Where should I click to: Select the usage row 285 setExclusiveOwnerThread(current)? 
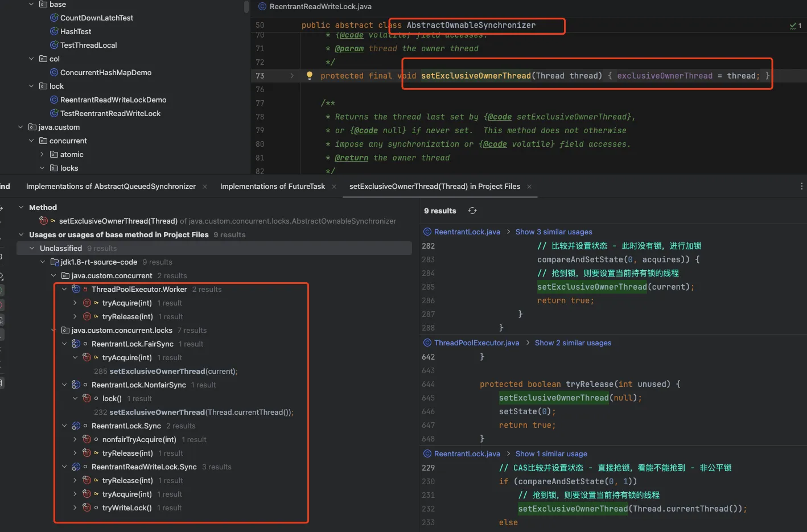pos(166,371)
